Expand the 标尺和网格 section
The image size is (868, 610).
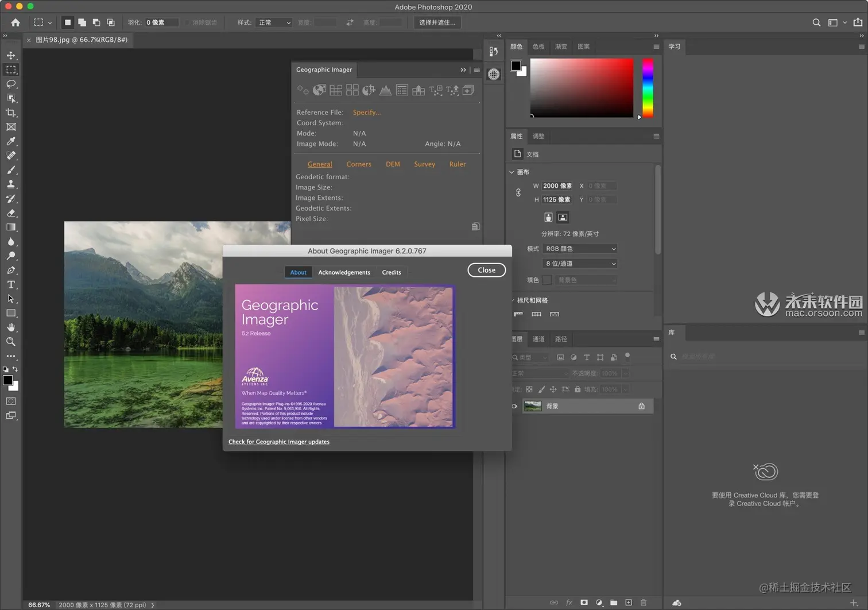513,300
